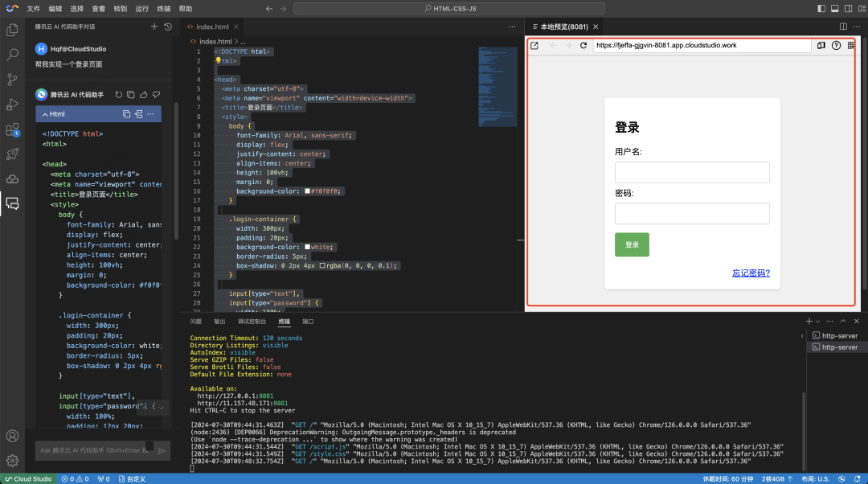Screen dimensions: 868x484
Task: Open the Manage settings gear icon
Action: (x=12, y=460)
